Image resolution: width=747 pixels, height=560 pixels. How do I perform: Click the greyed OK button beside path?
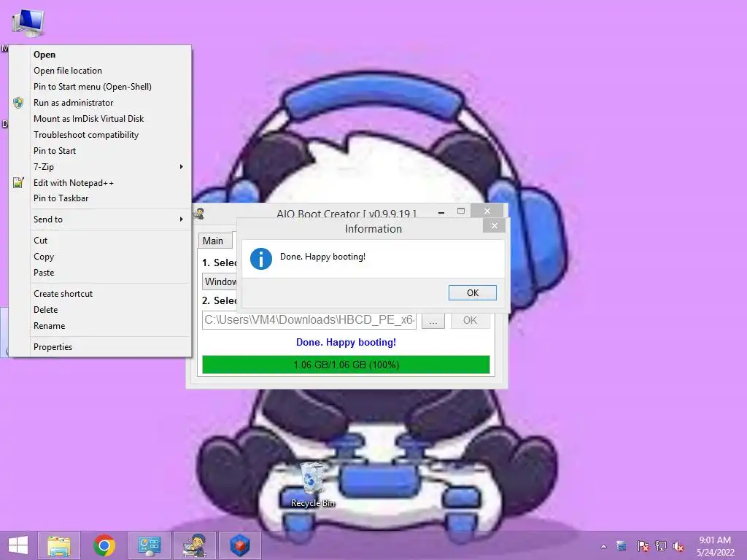pos(470,321)
